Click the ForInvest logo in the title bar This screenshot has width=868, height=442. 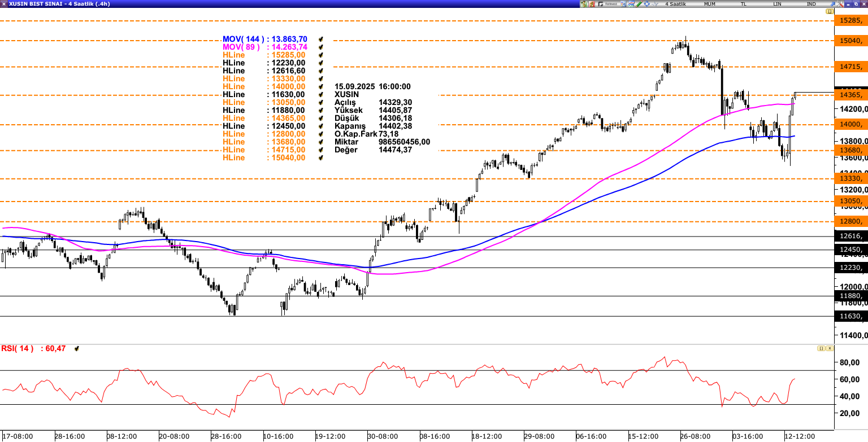pos(607,4)
